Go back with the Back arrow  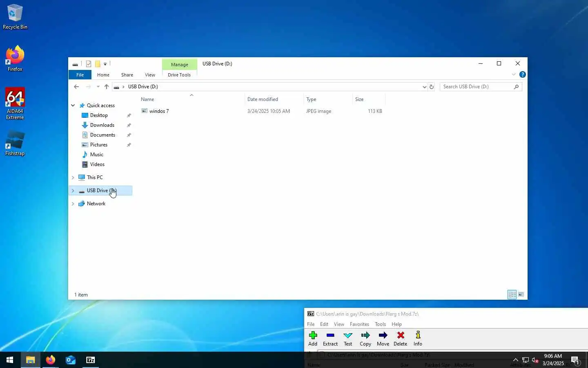click(76, 87)
